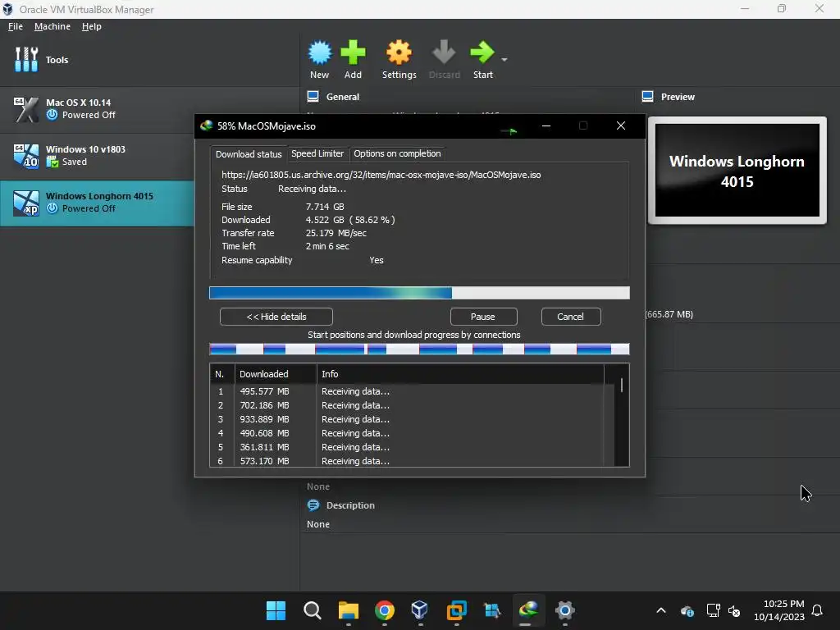Viewport: 840px width, 630px height.
Task: Click the Windows 10 machine icon
Action: (x=26, y=156)
